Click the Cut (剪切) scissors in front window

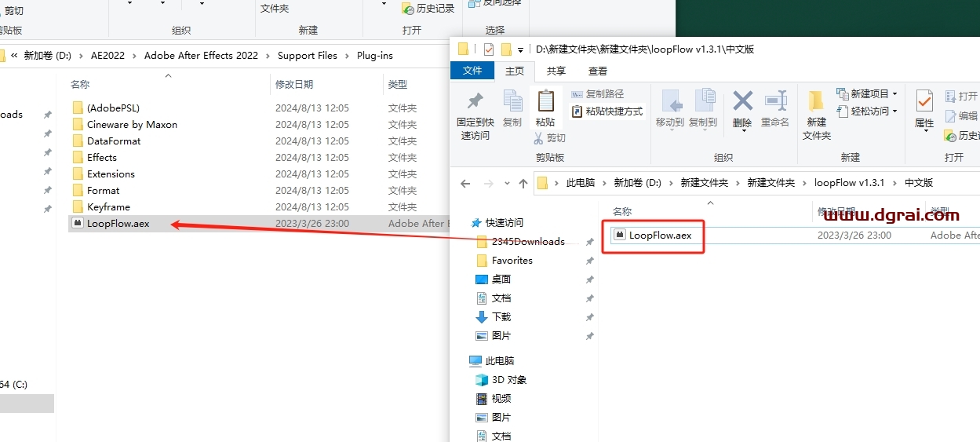pyautogui.click(x=538, y=138)
